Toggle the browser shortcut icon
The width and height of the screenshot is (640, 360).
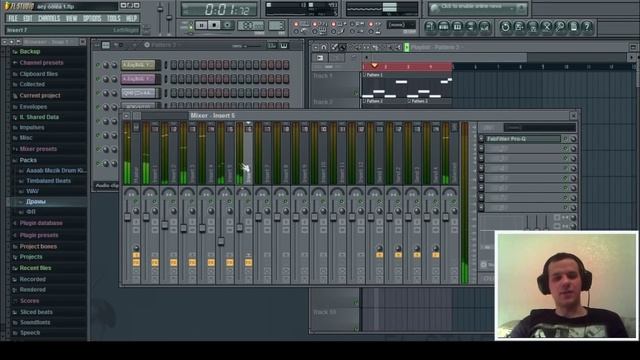471,27
